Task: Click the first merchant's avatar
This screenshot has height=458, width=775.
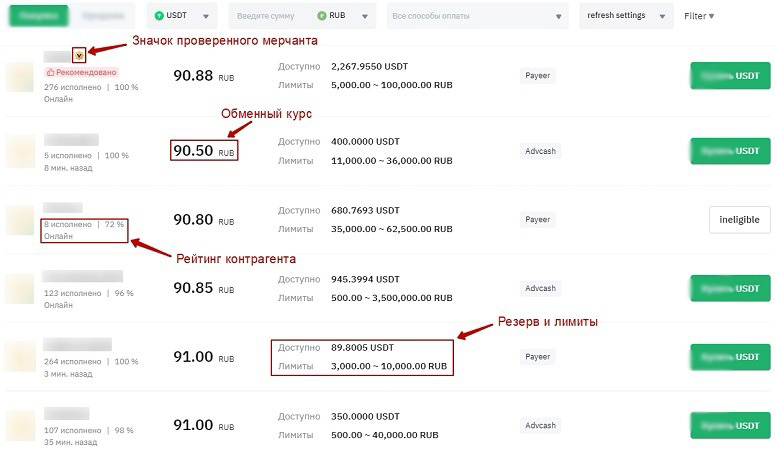Action: (20, 77)
